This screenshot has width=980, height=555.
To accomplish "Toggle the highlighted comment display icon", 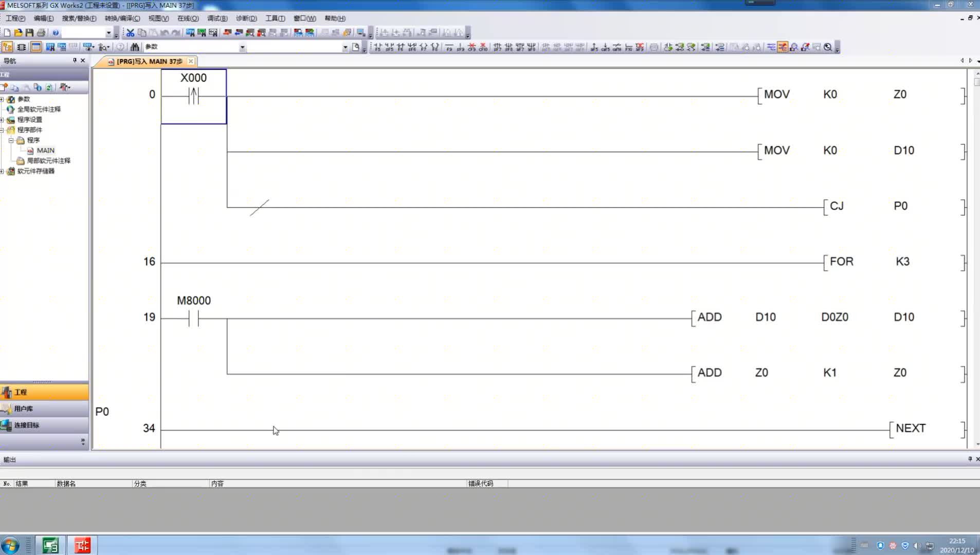I will coord(783,47).
